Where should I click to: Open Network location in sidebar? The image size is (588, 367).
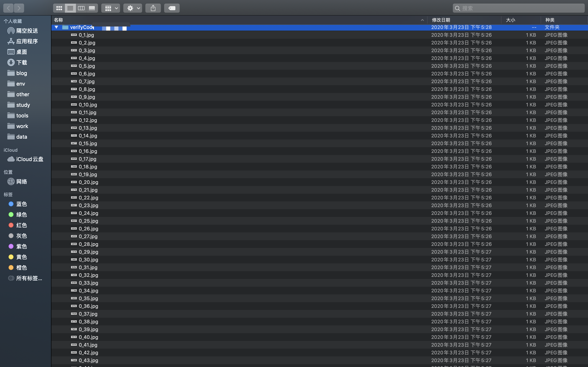pyautogui.click(x=21, y=181)
